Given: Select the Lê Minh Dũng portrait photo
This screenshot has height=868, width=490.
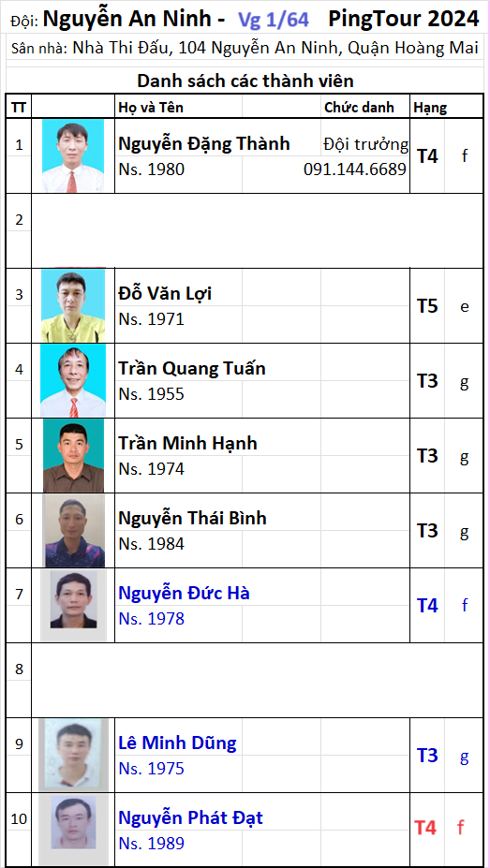Looking at the screenshot, I should click(x=74, y=755).
